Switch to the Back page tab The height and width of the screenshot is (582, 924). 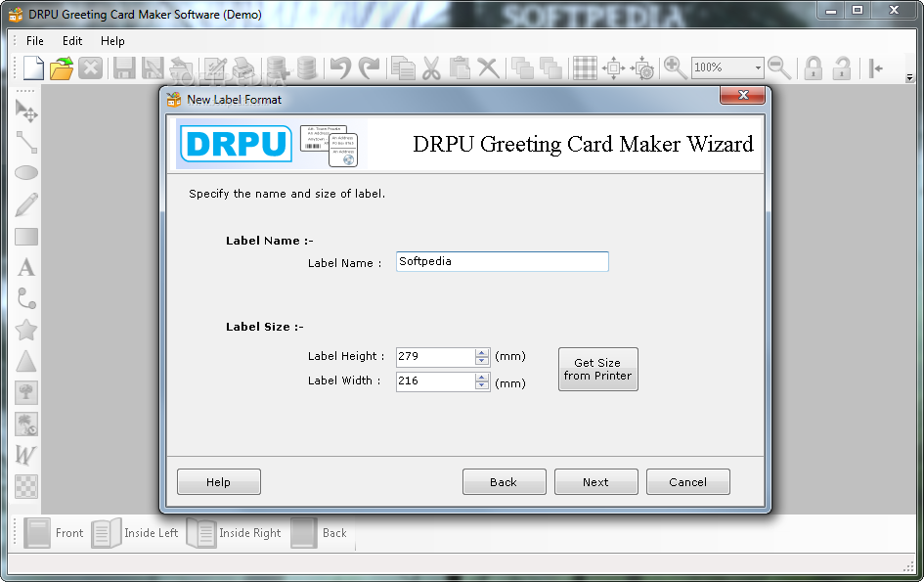click(x=320, y=533)
